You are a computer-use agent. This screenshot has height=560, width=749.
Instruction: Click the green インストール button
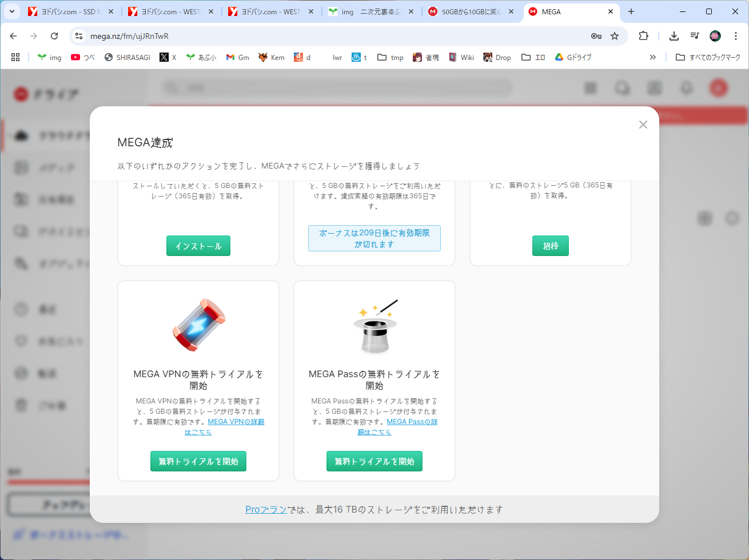(x=198, y=246)
